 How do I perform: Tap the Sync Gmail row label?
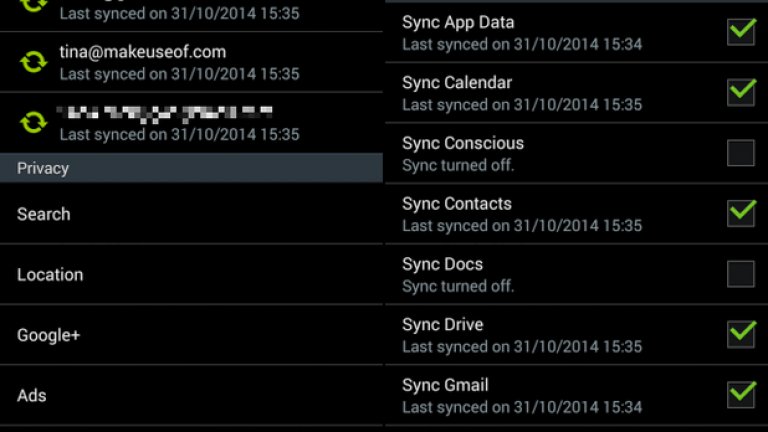[444, 385]
